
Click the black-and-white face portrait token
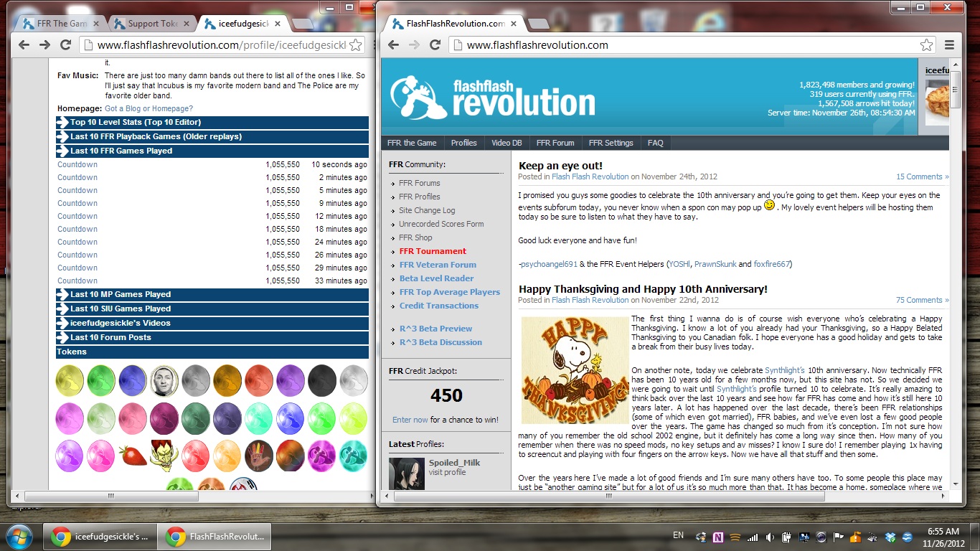[164, 380]
